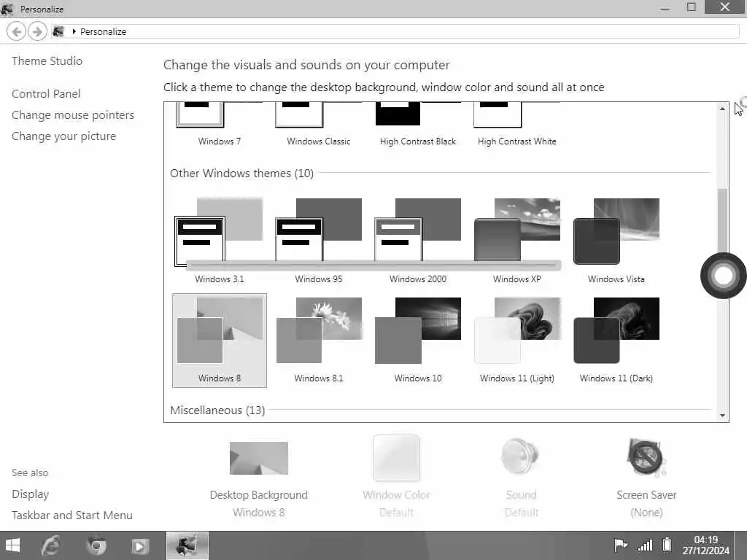Image resolution: width=747 pixels, height=560 pixels.
Task: Select Windows 11 (Dark) theme
Action: pyautogui.click(x=616, y=330)
